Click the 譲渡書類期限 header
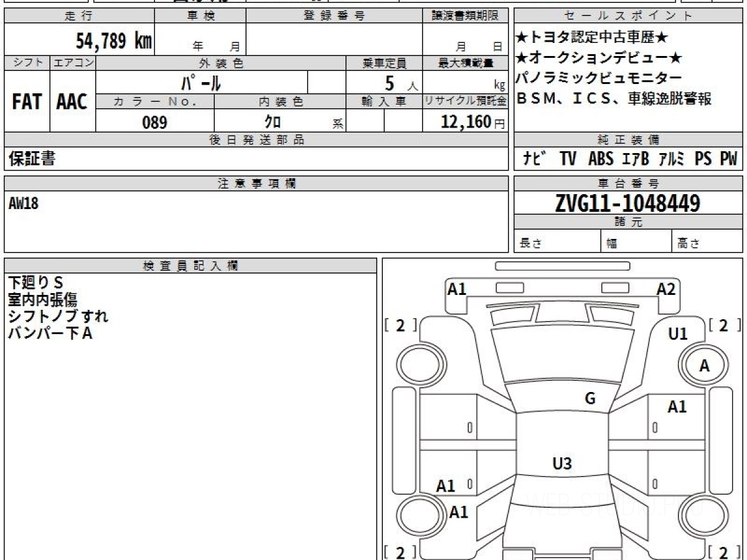Screen dimensions: 747x560 [x=465, y=16]
